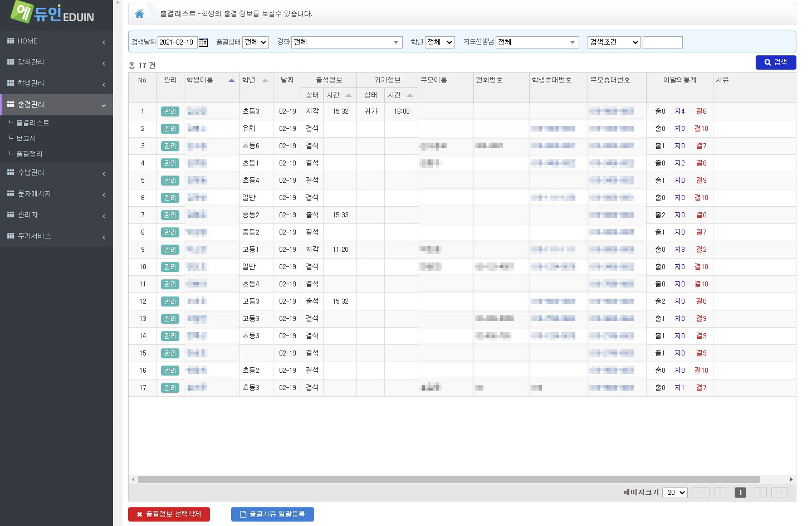Click 15:33 attendance time in row 7
This screenshot has height=526, width=812.
[x=340, y=215]
